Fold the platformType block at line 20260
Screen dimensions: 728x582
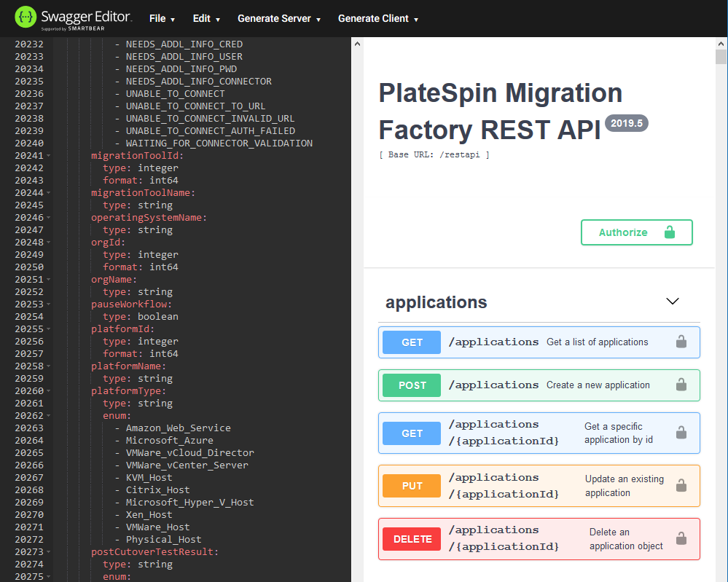pos(48,391)
